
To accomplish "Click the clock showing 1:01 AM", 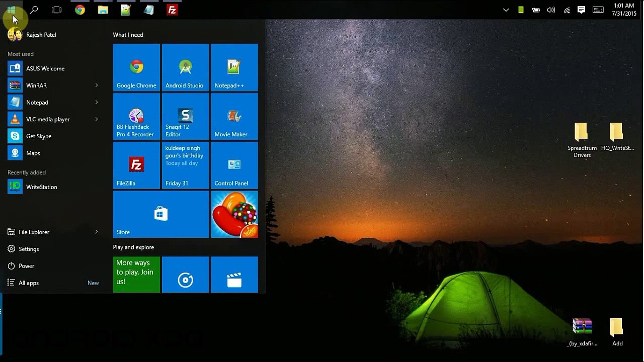I will (624, 10).
